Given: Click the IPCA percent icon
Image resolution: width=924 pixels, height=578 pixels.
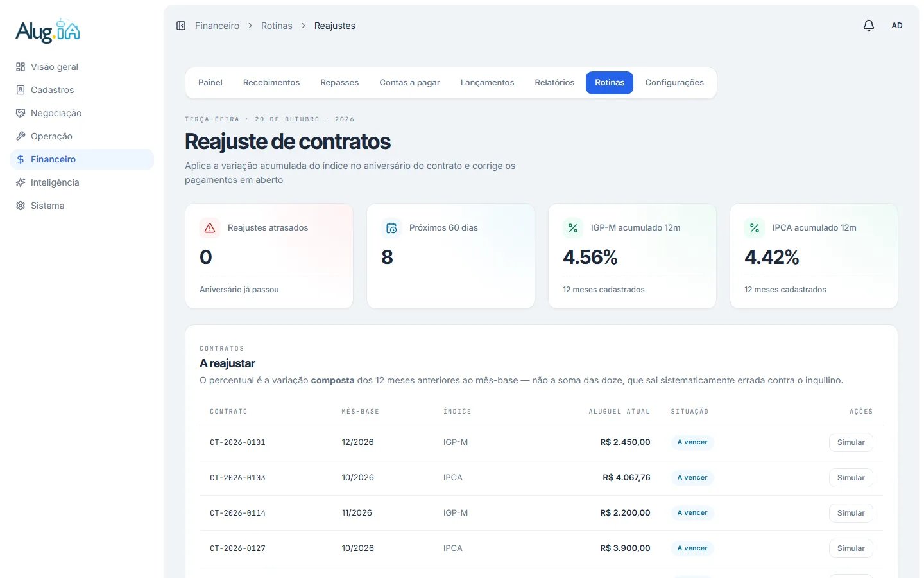Looking at the screenshot, I should [x=755, y=228].
